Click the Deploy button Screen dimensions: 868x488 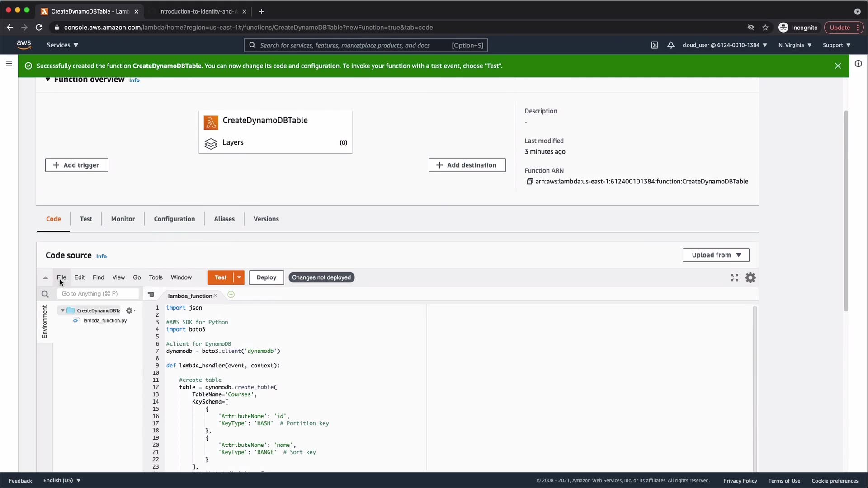click(x=266, y=277)
